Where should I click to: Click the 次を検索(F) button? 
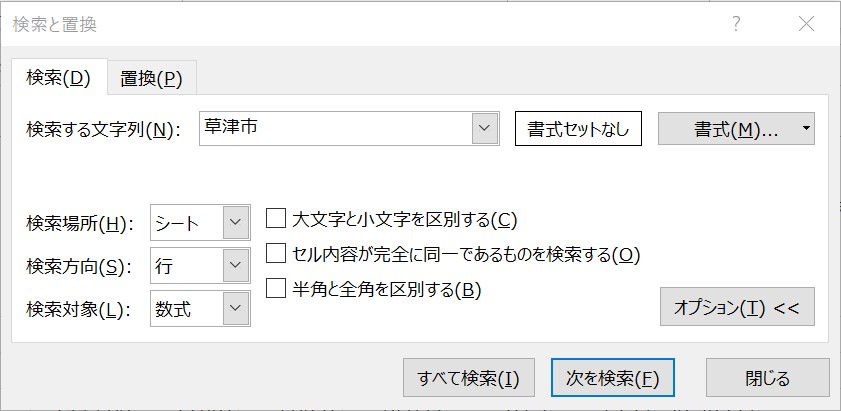(x=613, y=378)
